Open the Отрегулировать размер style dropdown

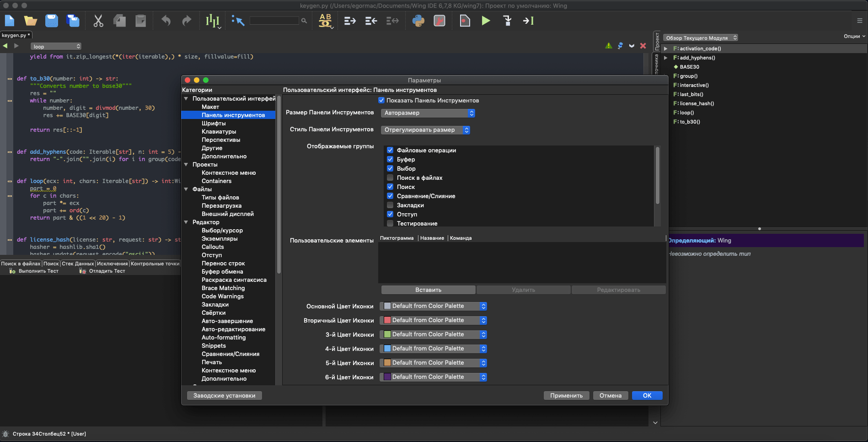pos(425,130)
